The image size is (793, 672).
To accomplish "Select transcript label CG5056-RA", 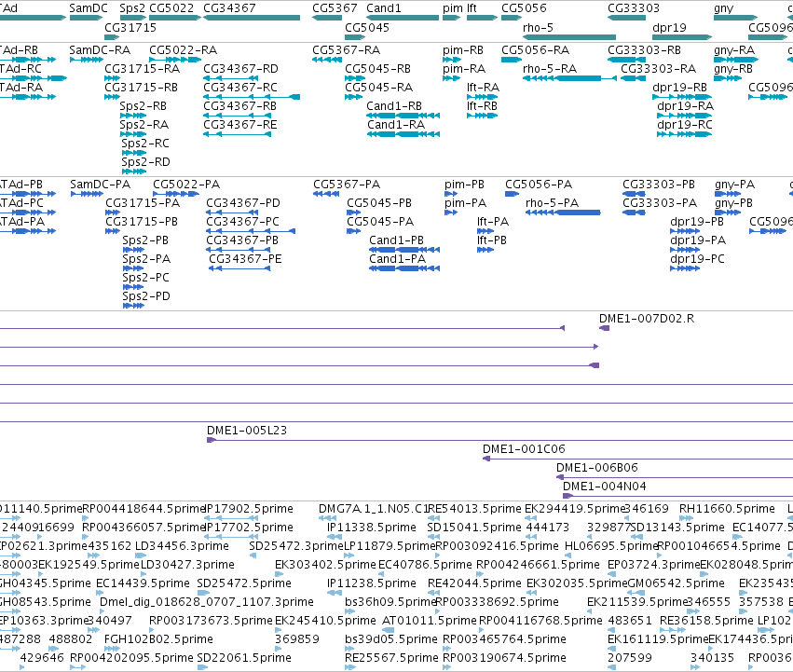I will click(535, 49).
